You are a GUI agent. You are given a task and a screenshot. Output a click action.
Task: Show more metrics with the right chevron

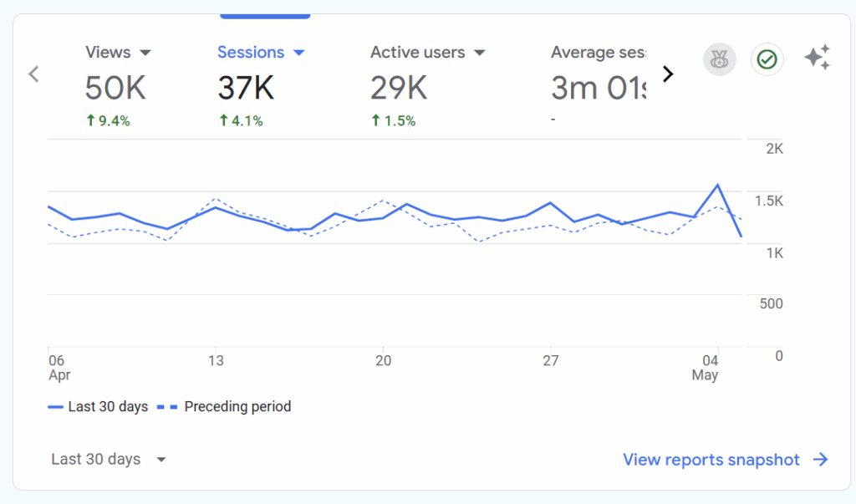point(667,74)
